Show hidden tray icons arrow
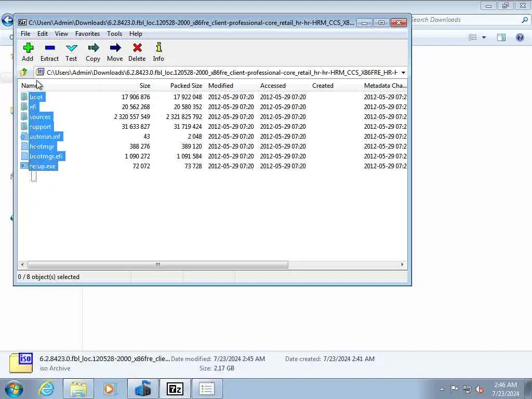 coord(442,390)
